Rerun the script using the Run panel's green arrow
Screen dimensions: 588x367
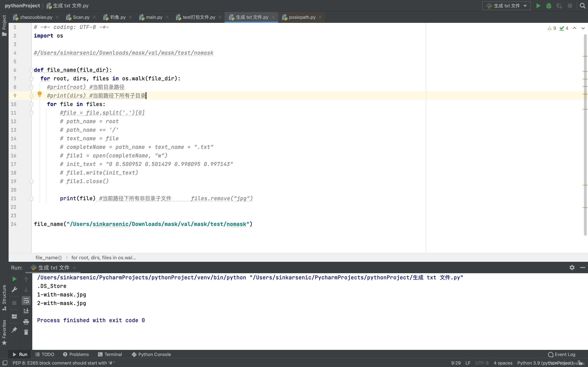click(x=14, y=279)
